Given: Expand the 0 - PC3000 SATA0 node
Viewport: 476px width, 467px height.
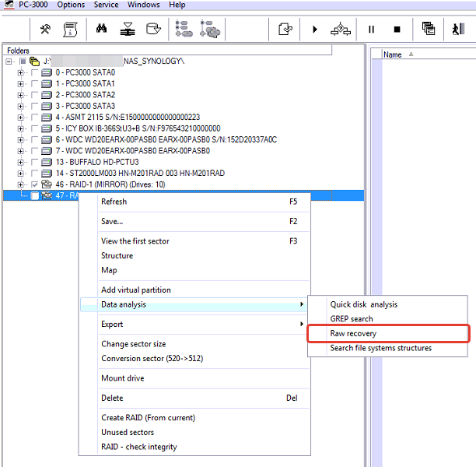Looking at the screenshot, I should (21, 72).
